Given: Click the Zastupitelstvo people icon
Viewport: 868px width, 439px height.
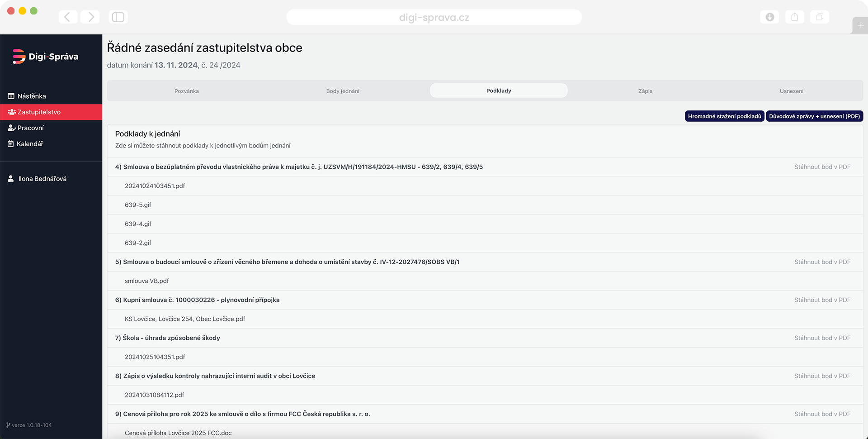Looking at the screenshot, I should coord(12,112).
